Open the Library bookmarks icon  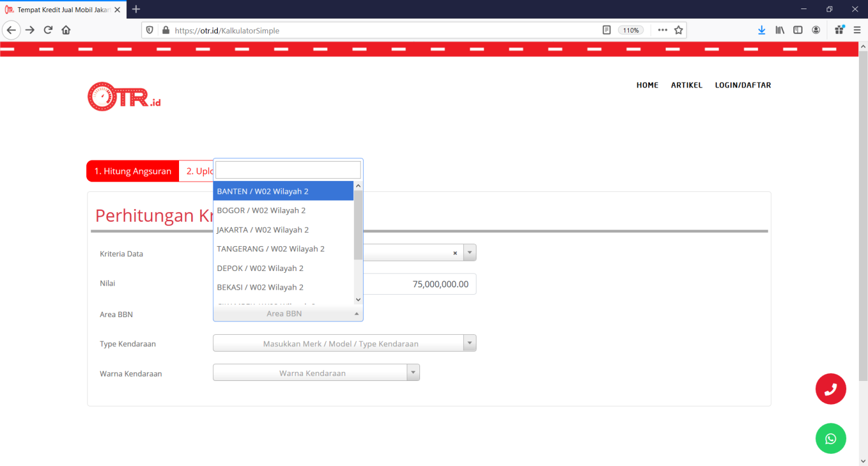(780, 30)
